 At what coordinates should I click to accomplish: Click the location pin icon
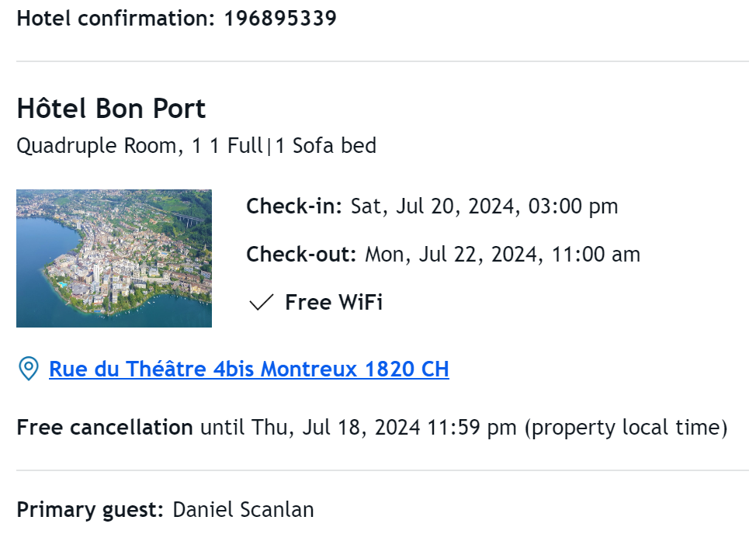(29, 369)
